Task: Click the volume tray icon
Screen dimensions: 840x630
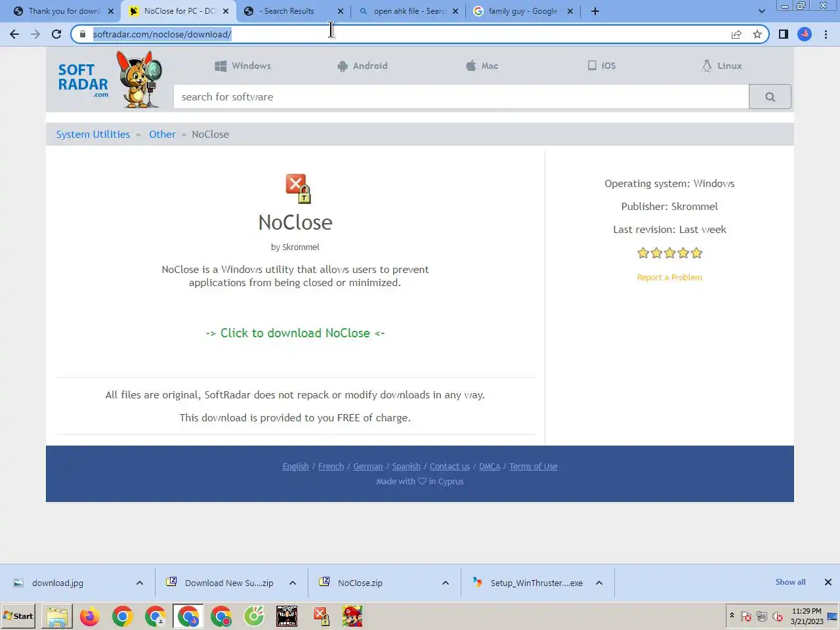Action: pyautogui.click(x=778, y=616)
